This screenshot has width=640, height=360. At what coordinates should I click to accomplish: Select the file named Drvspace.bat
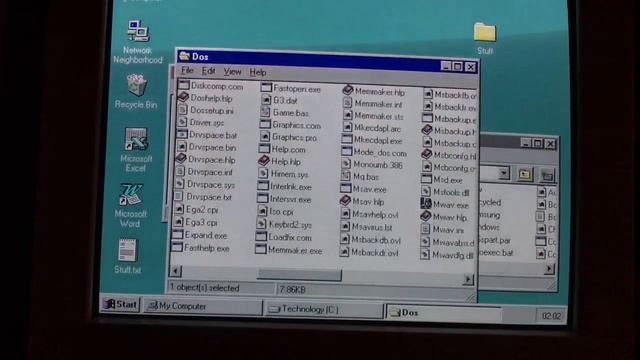213,135
